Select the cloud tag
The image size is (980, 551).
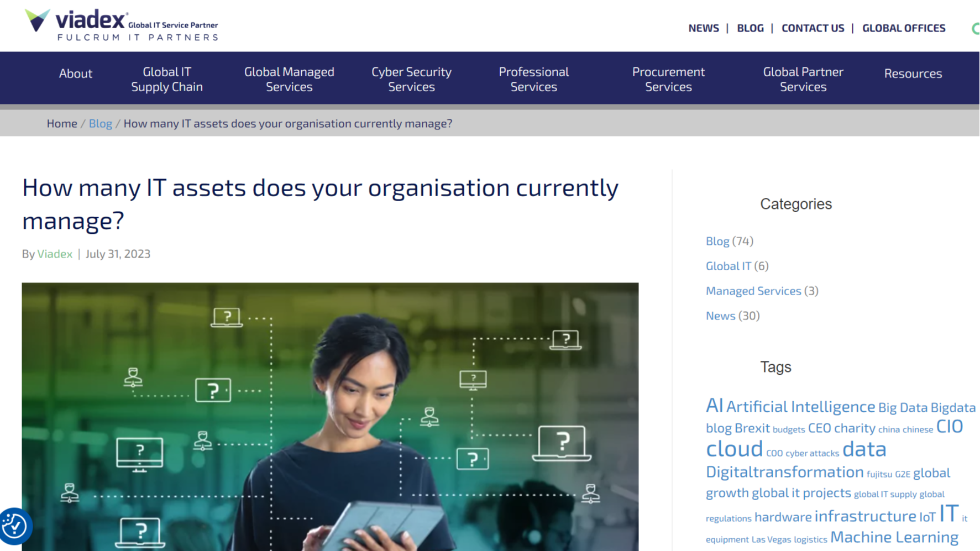pyautogui.click(x=734, y=449)
